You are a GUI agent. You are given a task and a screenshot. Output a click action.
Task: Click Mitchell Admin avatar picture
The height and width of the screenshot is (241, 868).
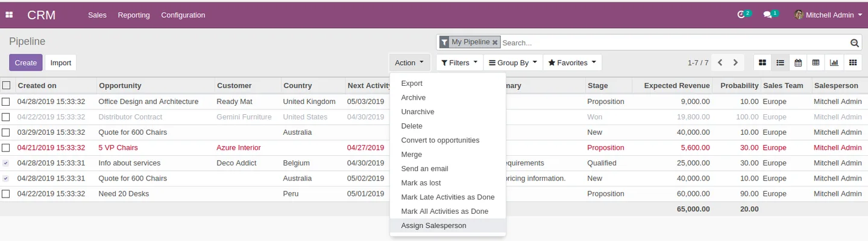[799, 14]
